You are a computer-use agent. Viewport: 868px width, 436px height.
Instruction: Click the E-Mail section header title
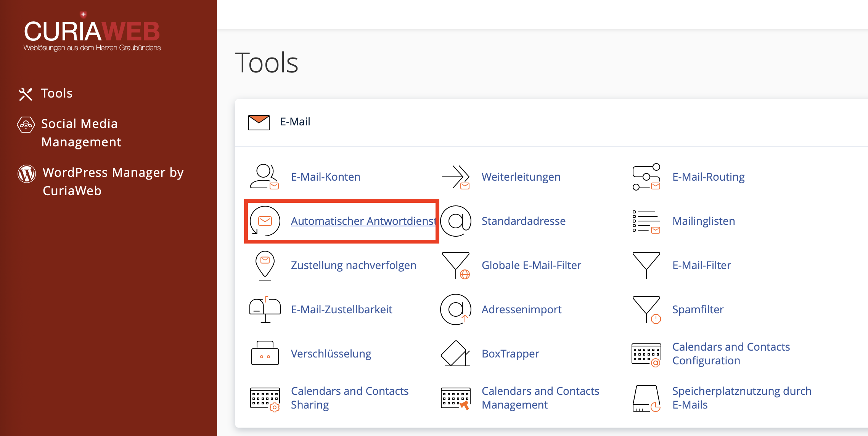click(295, 122)
